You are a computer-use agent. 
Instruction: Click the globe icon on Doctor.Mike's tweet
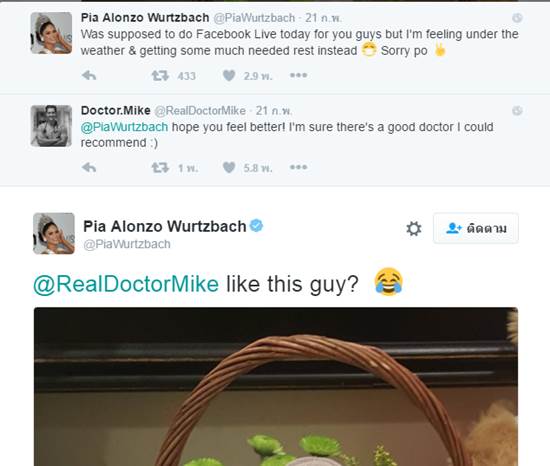(517, 111)
